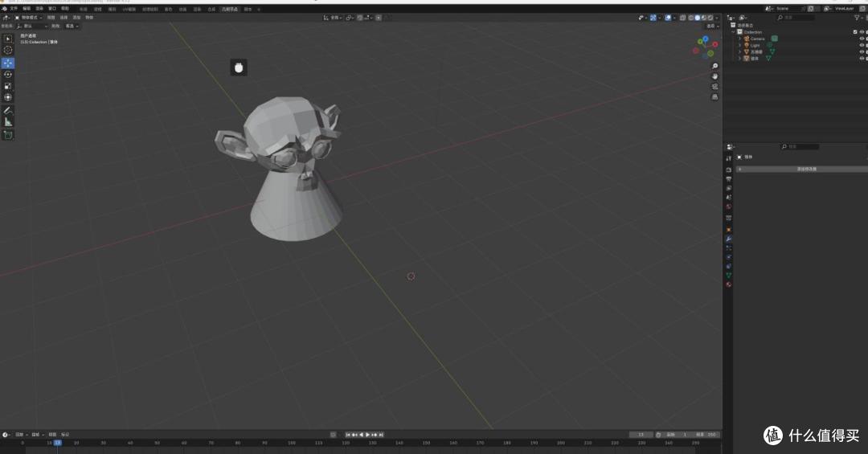Toggle Collection visibility eye in outliner
Image resolution: width=868 pixels, height=454 pixels.
862,32
